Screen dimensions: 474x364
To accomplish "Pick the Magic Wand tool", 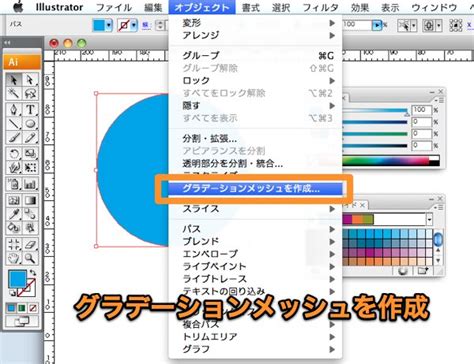I will [x=14, y=93].
